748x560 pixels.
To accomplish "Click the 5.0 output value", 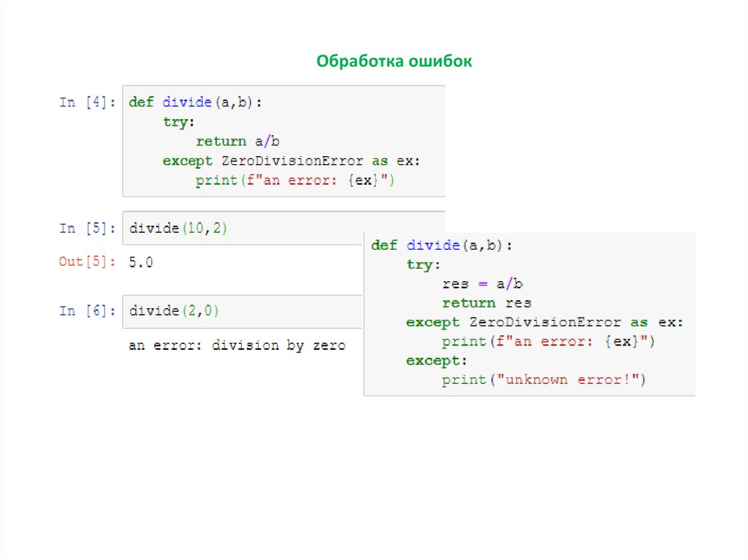I will (x=141, y=262).
